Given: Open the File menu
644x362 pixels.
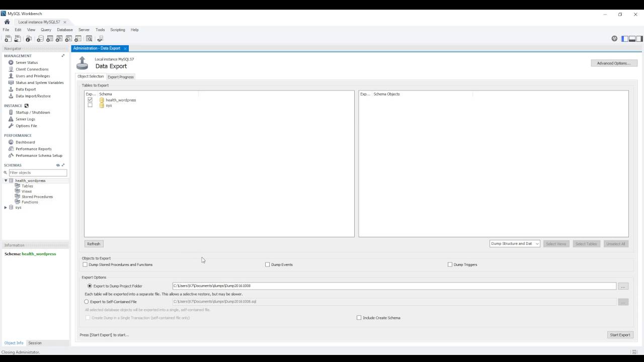Looking at the screenshot, I should (6, 30).
